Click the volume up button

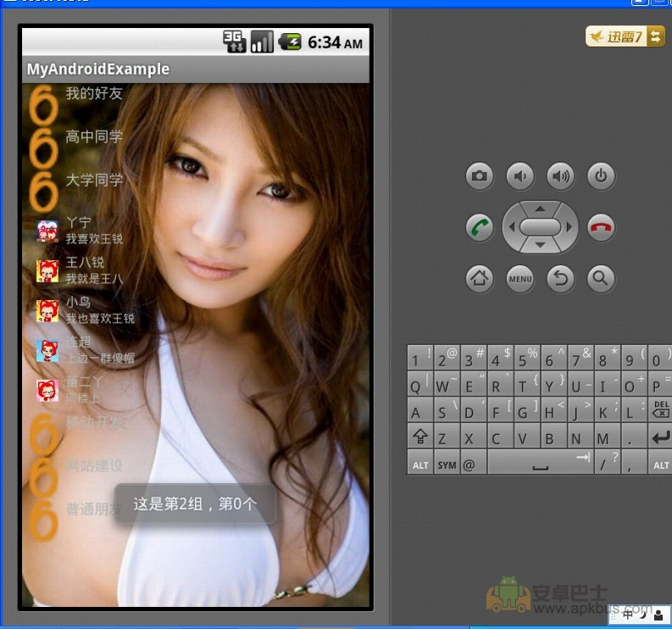click(x=561, y=175)
